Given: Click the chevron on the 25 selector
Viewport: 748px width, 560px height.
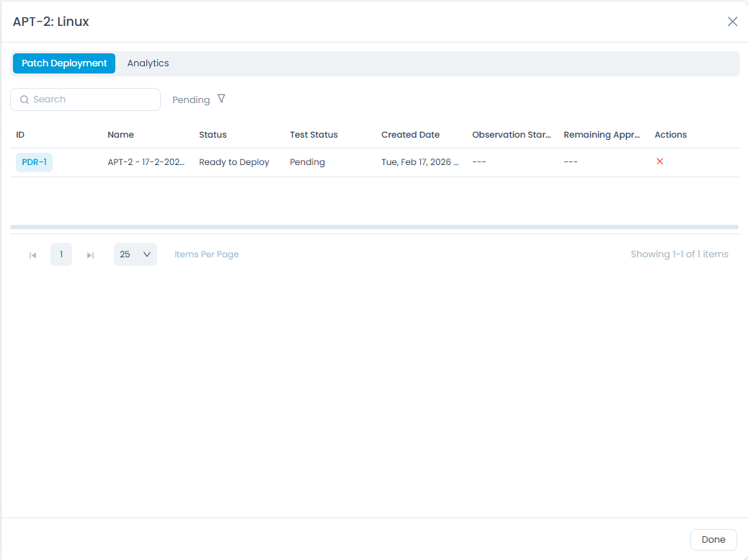Looking at the screenshot, I should tap(146, 254).
